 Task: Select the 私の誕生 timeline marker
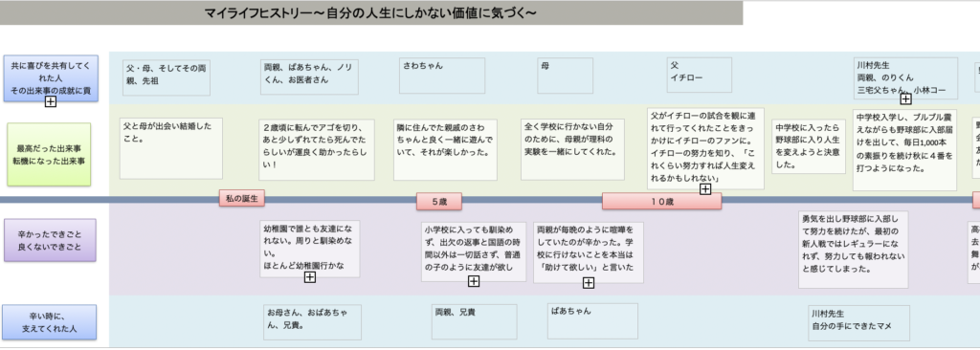coord(242,198)
